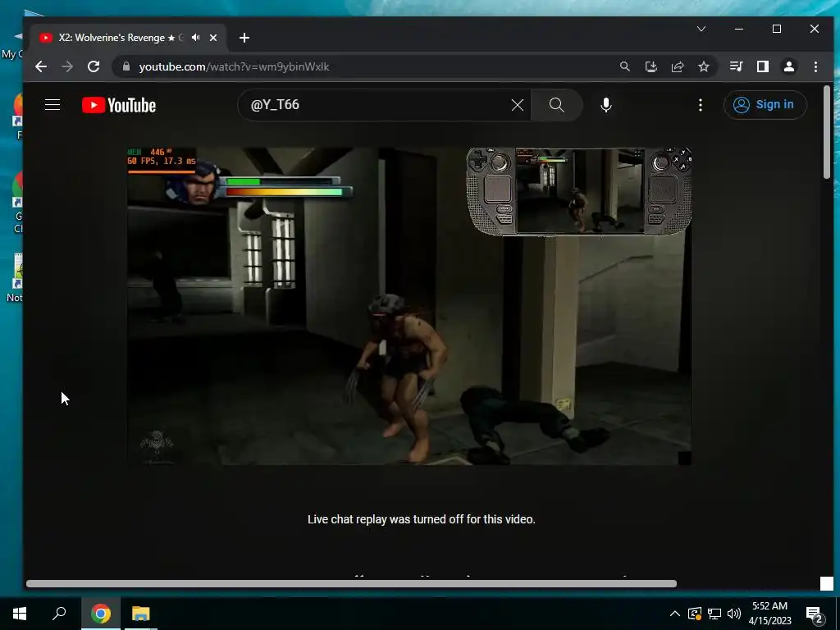
Task: Open YouTube guide hamburger menu
Action: [52, 104]
